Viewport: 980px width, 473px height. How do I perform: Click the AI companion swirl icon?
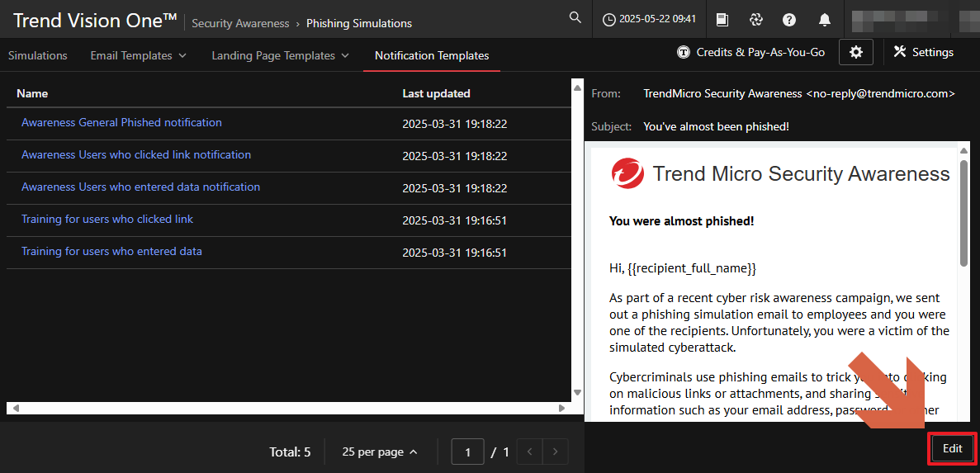click(x=755, y=19)
